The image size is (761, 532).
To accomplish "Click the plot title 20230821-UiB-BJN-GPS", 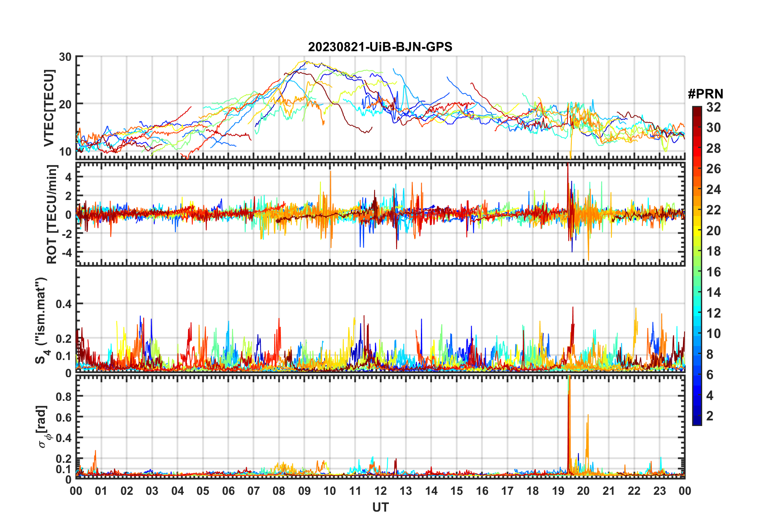I will click(x=380, y=47).
